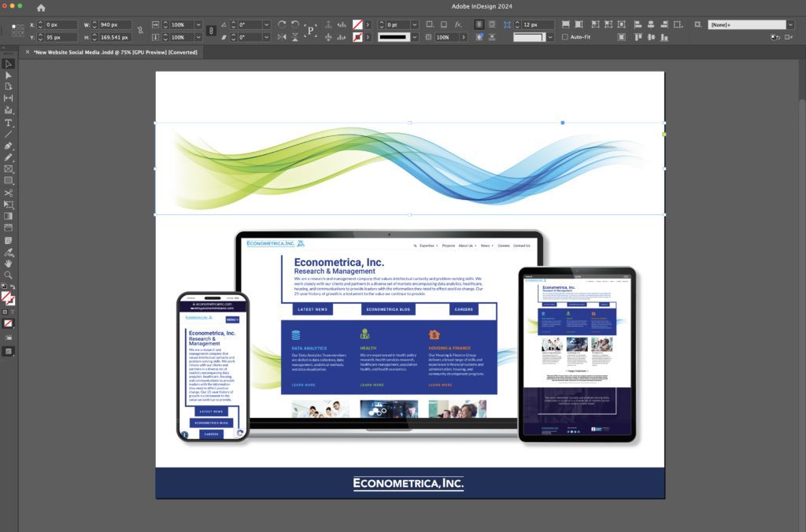Rotate selection 90° counter-clockwise
Viewport: 806px width, 532px height.
pos(295,24)
